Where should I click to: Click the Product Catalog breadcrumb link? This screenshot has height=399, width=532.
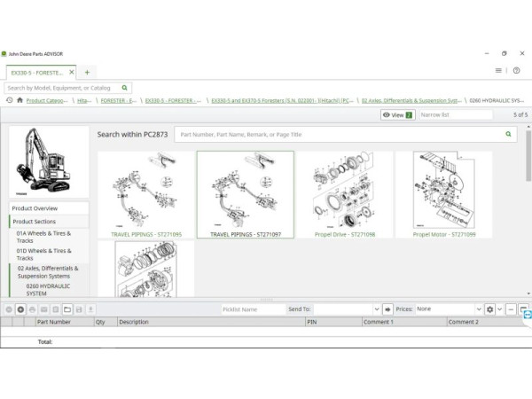47,101
